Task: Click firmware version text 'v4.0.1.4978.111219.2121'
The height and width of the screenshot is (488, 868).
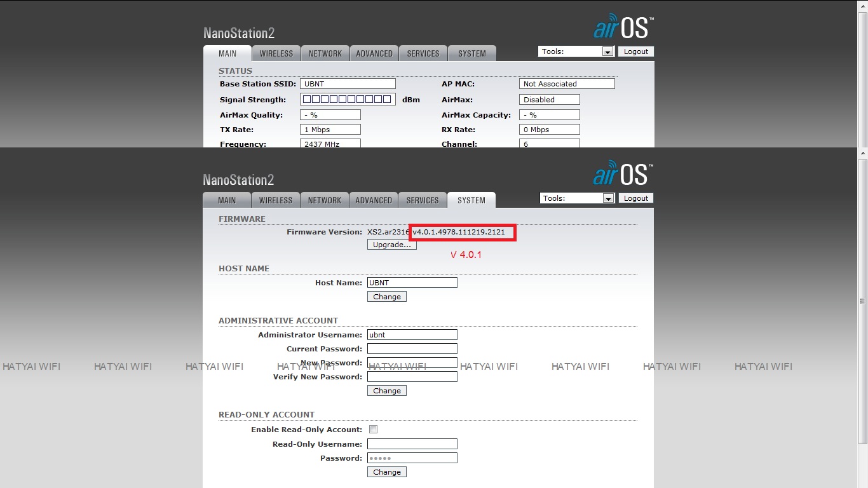Action: (x=459, y=232)
